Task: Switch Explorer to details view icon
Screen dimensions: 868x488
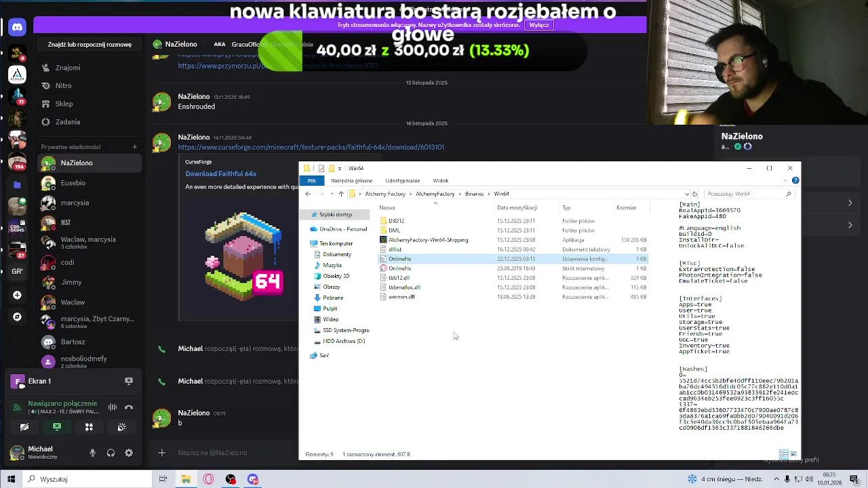Action: pos(783,454)
